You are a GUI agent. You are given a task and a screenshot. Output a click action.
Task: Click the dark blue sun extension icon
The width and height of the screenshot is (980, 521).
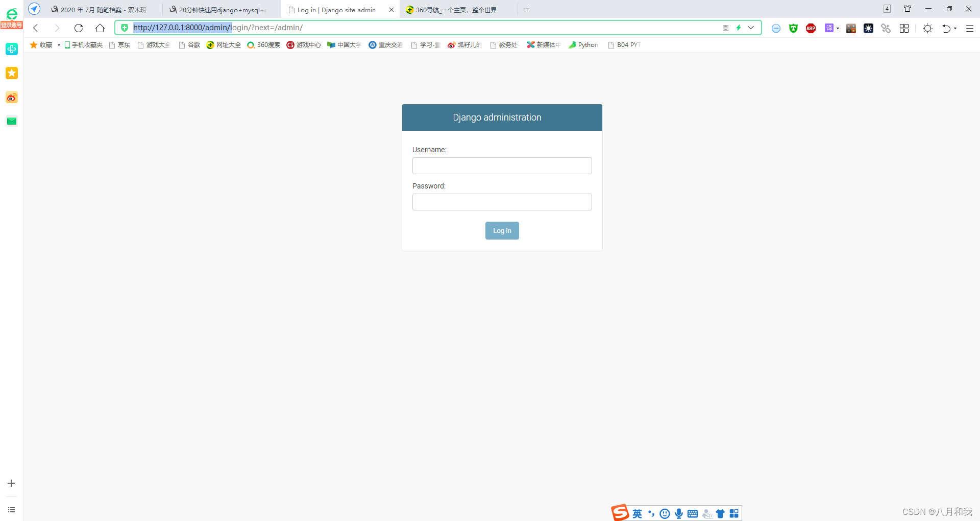point(868,29)
